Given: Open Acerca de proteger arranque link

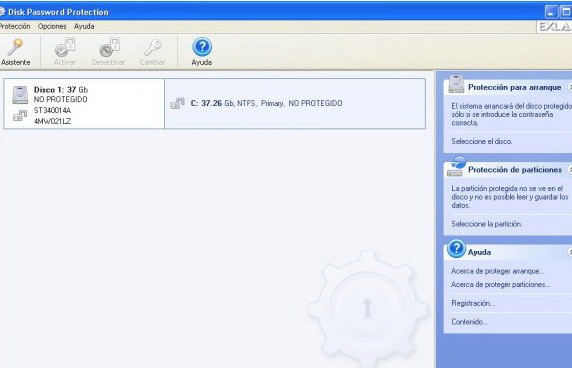Looking at the screenshot, I should click(x=498, y=271).
